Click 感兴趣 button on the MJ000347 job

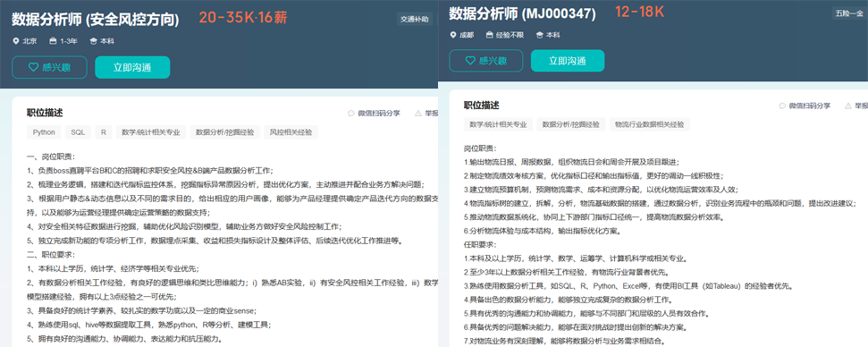[485, 61]
